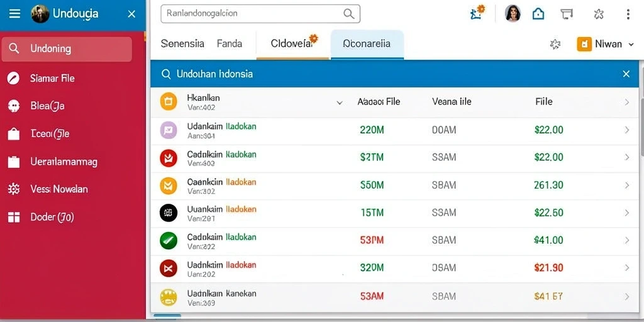The image size is (644, 322).
Task: Open the vertical three-dot menu
Action: click(628, 14)
